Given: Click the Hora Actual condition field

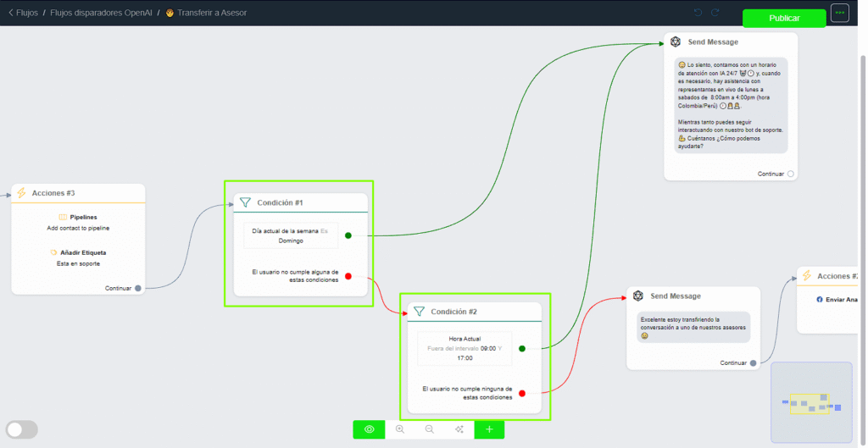Looking at the screenshot, I should point(464,348).
